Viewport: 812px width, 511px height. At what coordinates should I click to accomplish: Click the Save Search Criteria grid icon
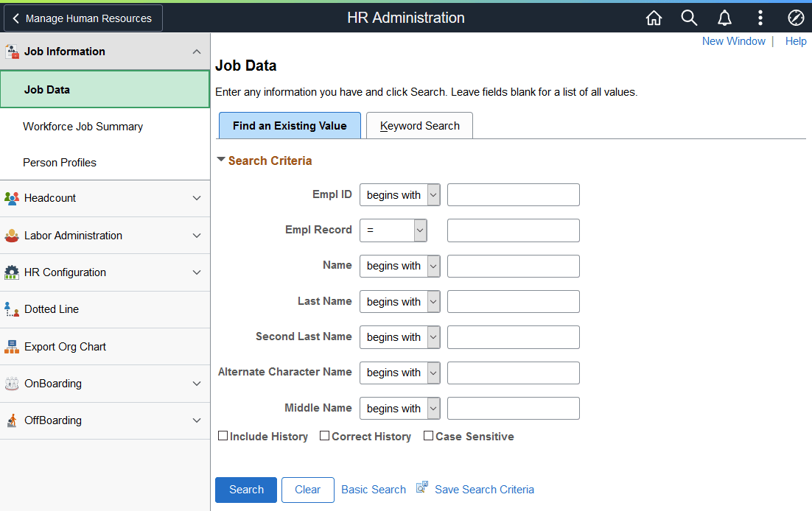click(x=421, y=486)
